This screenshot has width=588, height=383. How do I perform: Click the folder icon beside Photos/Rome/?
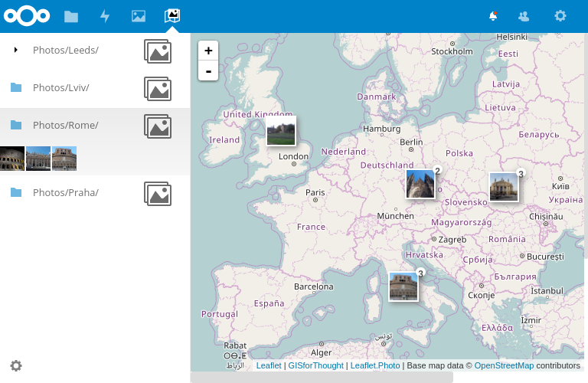point(16,125)
